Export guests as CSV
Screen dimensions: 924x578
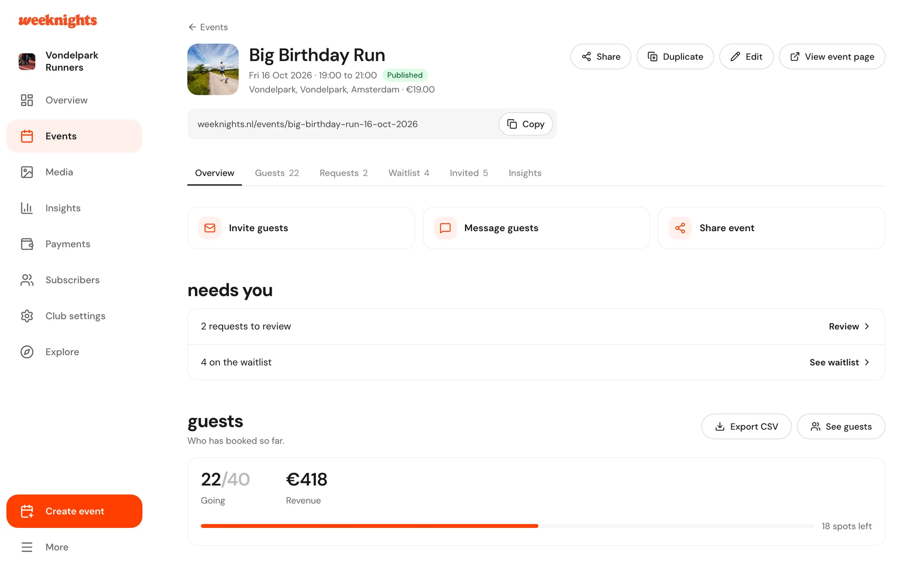click(746, 426)
